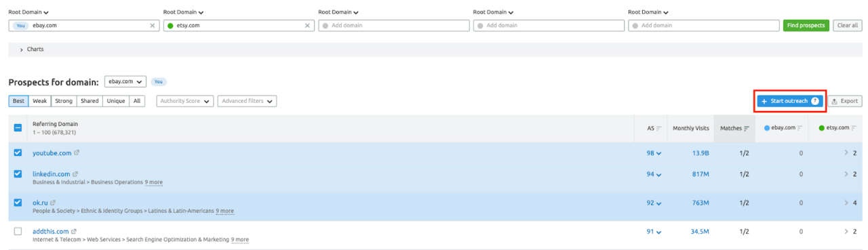Uncheck the linkedin.com row checkbox
Image resolution: width=868 pixels, height=250 pixels.
[x=18, y=174]
